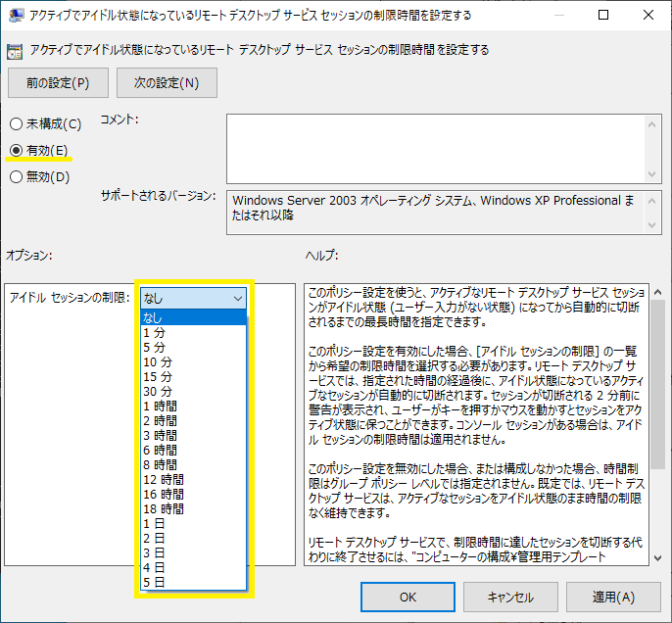Pick 2 時間 in the idle limit list

tap(193, 421)
